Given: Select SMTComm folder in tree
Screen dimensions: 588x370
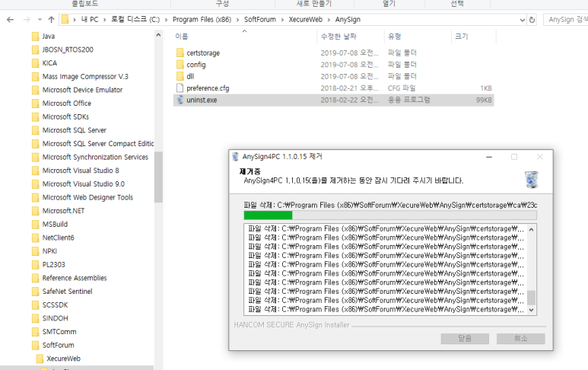Looking at the screenshot, I should point(59,332).
